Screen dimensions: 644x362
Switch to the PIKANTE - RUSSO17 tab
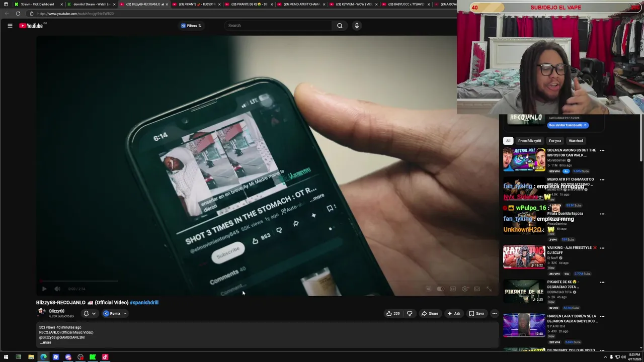coord(197,4)
